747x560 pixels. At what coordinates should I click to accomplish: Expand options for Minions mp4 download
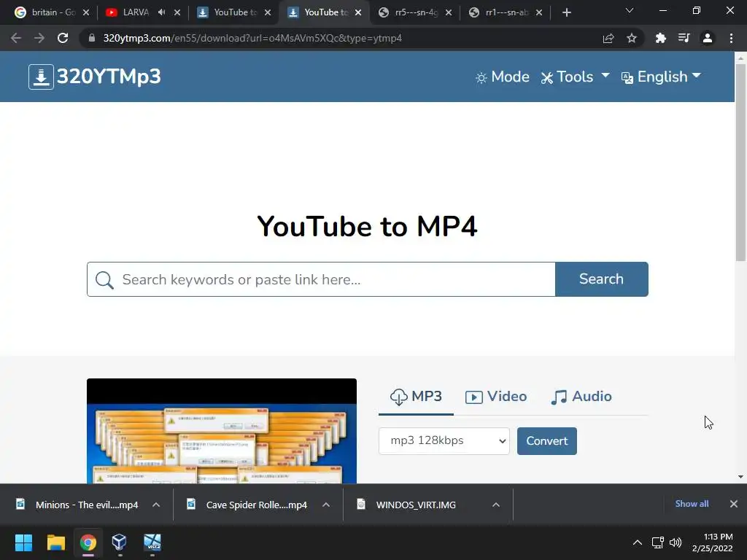(x=156, y=505)
